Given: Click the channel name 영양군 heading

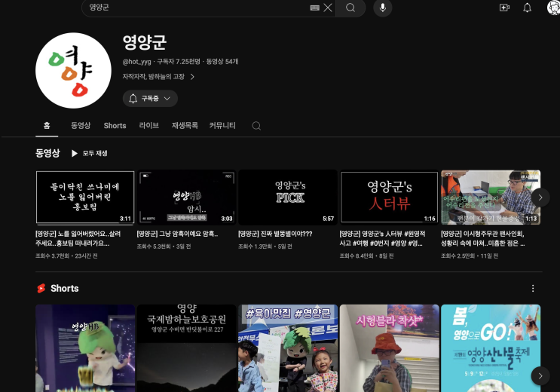Looking at the screenshot, I should (145, 42).
